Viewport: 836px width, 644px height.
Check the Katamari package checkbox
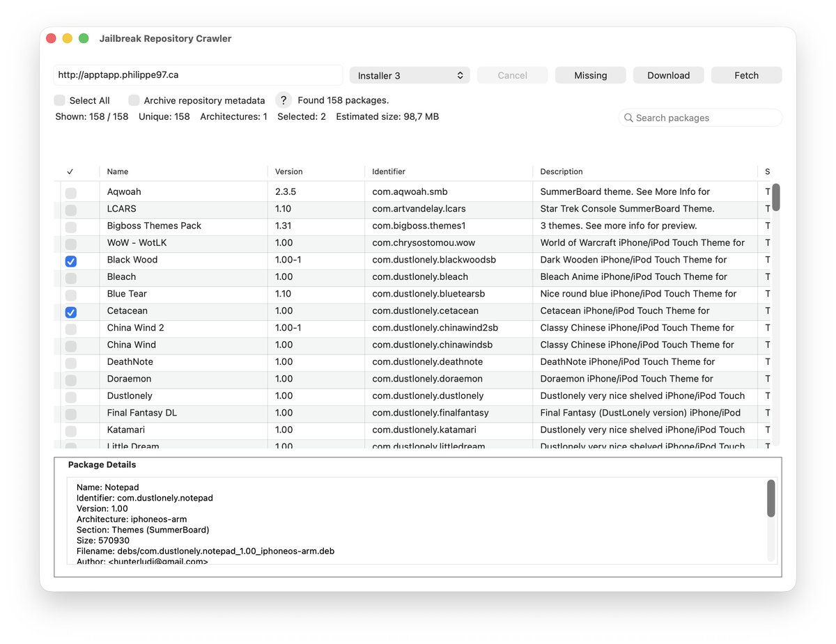[71, 431]
